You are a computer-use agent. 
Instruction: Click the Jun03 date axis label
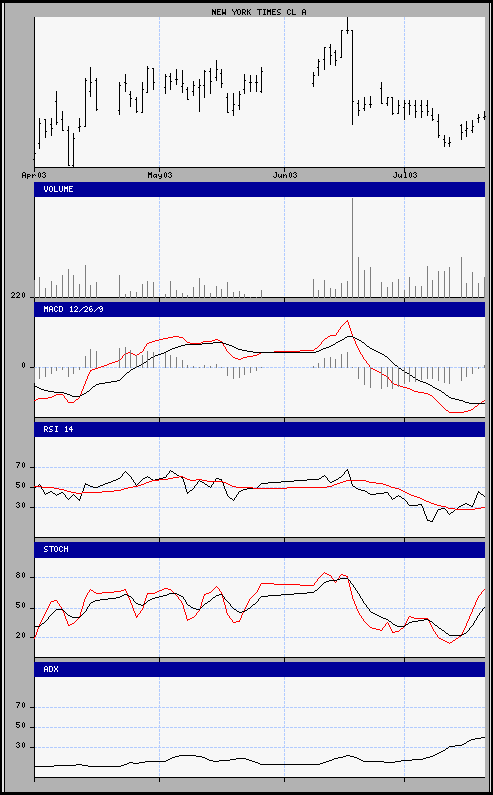click(284, 175)
